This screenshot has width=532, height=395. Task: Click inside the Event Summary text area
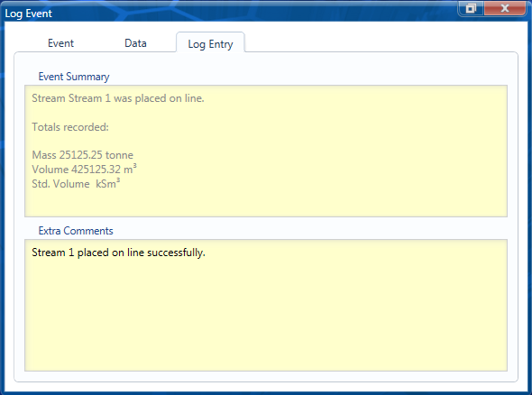[x=266, y=151]
